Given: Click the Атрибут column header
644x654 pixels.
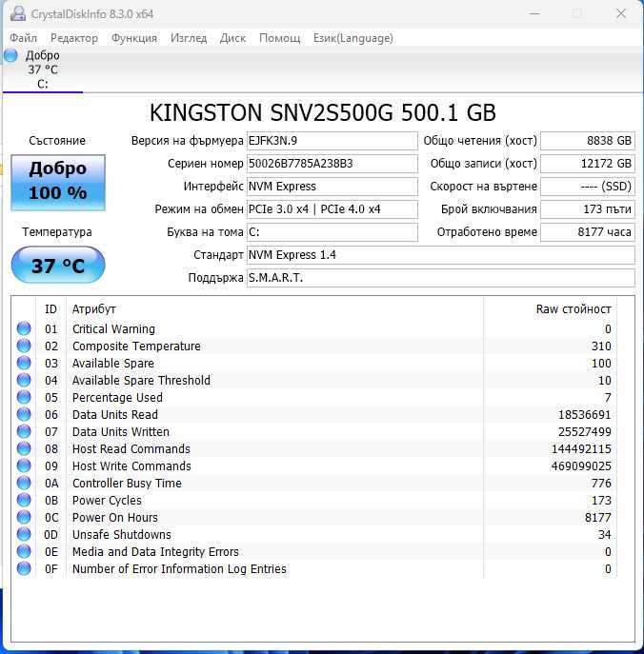Looking at the screenshot, I should point(274,309).
